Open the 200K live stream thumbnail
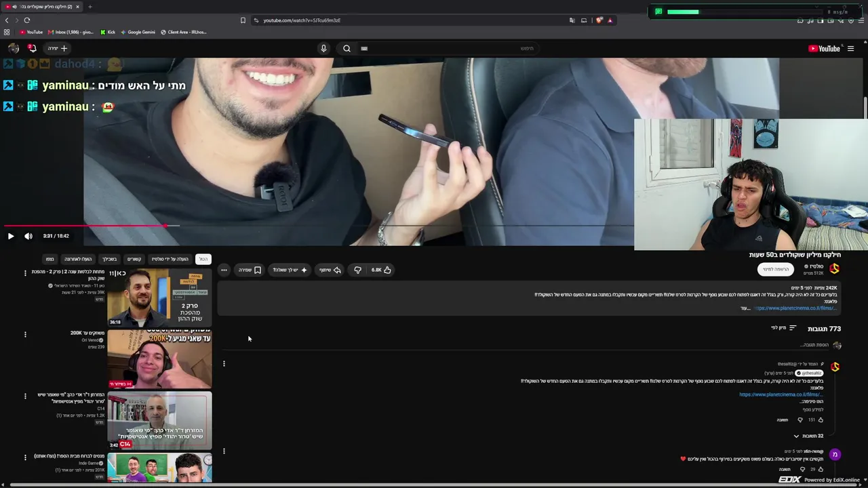 pos(159,359)
